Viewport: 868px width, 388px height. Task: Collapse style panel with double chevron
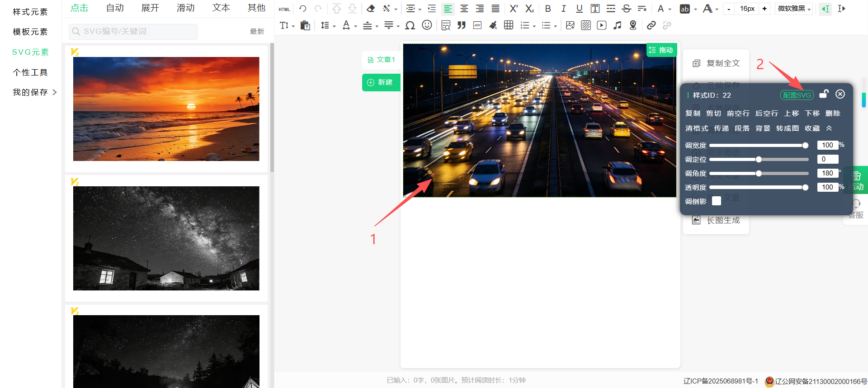(829, 128)
